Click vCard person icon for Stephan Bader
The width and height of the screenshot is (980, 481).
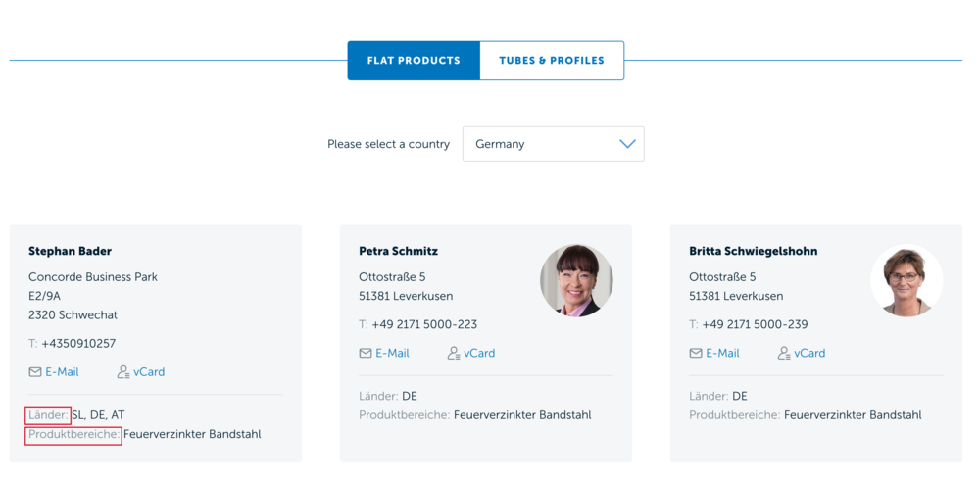[x=123, y=372]
